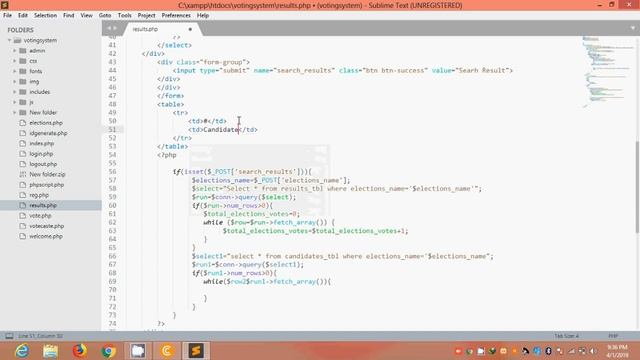640x360 pixels.
Task: Open the Selection menu
Action: (x=45, y=15)
